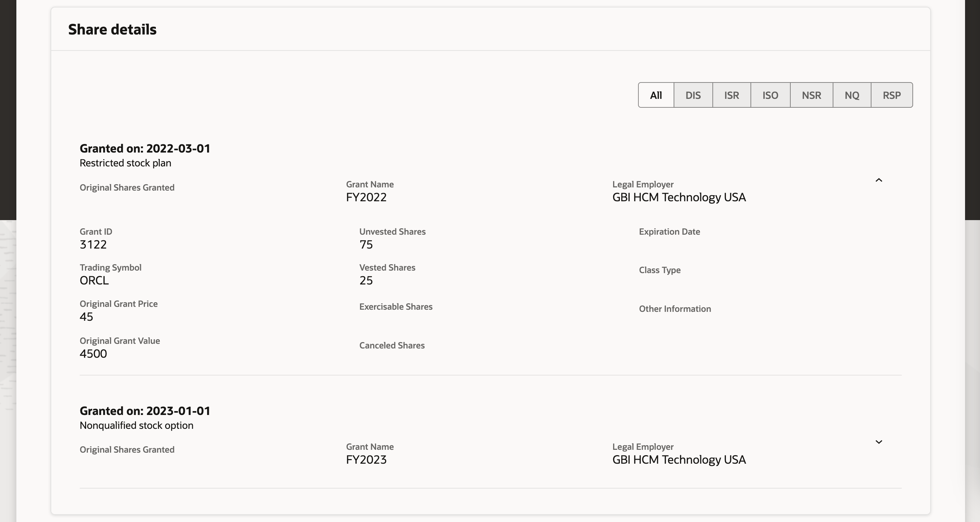Click the Share details heading
The height and width of the screenshot is (522, 980).
pos(112,29)
